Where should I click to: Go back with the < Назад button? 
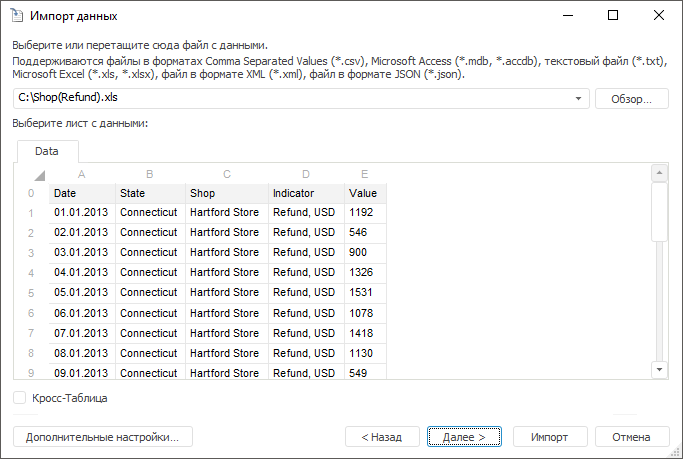(x=382, y=437)
